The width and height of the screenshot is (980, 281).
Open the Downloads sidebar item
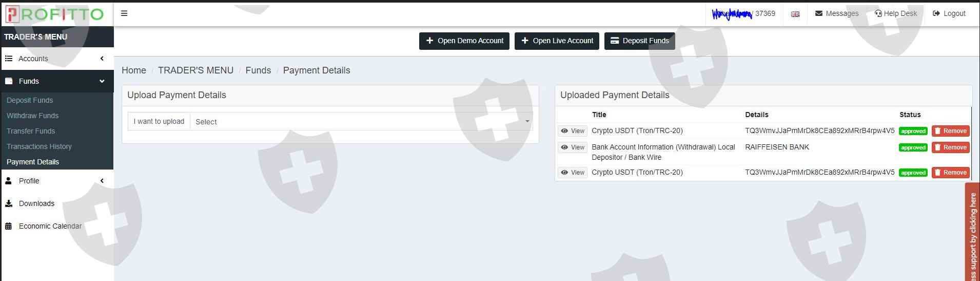(36, 203)
